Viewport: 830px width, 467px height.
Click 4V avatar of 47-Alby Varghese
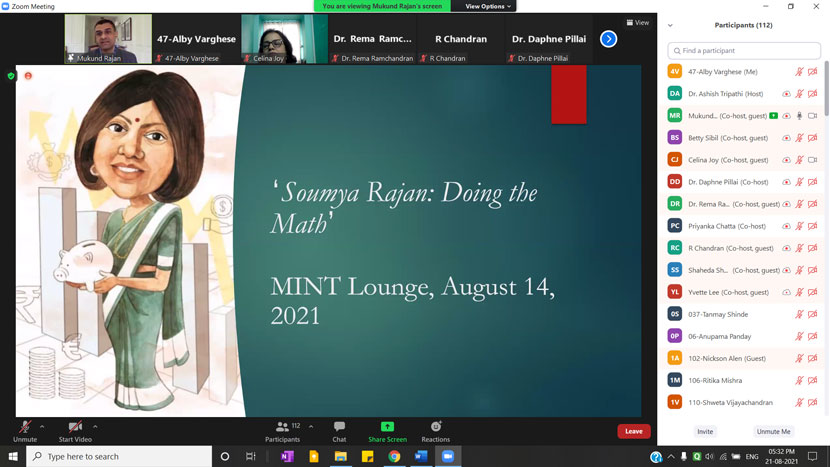point(674,71)
